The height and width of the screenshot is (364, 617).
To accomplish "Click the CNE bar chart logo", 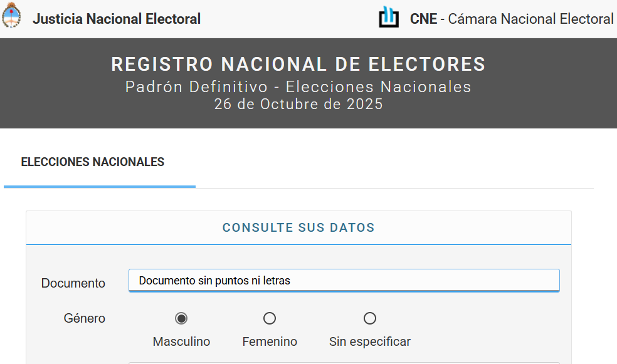I will pyautogui.click(x=389, y=18).
